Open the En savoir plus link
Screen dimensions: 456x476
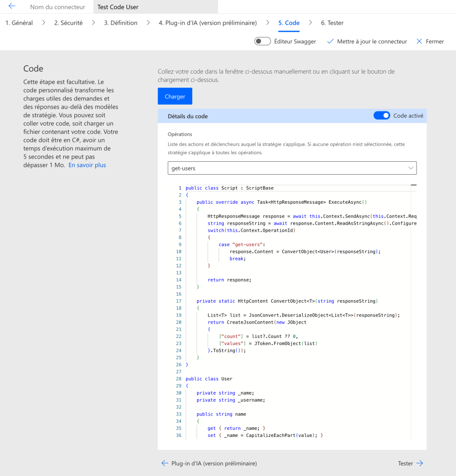click(87, 165)
